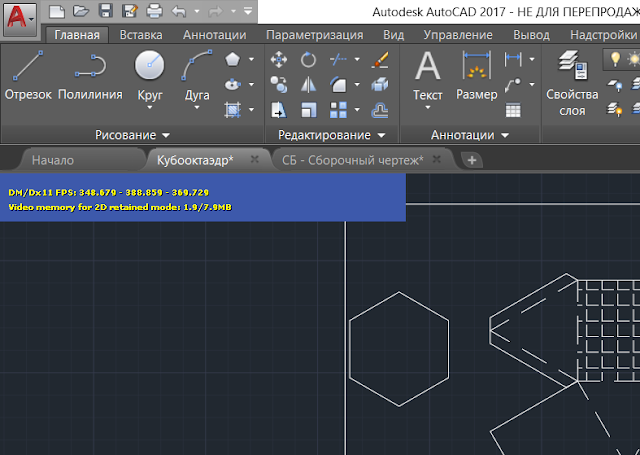Image resolution: width=640 pixels, height=455 pixels.
Task: Select the Scale tool
Action: click(x=308, y=110)
